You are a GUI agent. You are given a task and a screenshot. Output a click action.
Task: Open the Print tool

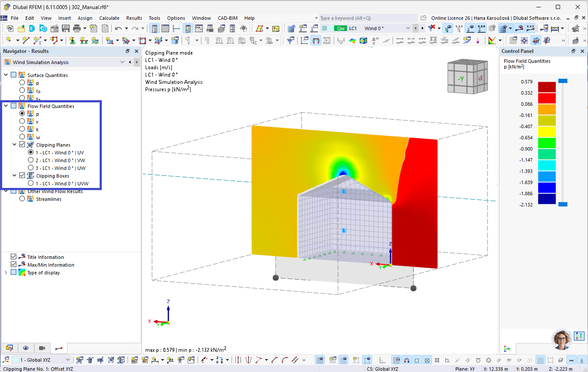pyautogui.click(x=77, y=28)
